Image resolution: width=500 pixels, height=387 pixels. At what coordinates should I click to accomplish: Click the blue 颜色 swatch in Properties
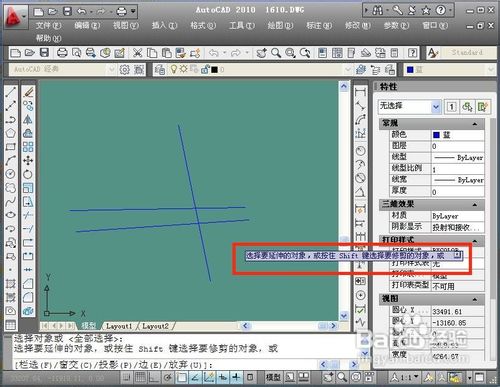pyautogui.click(x=436, y=135)
